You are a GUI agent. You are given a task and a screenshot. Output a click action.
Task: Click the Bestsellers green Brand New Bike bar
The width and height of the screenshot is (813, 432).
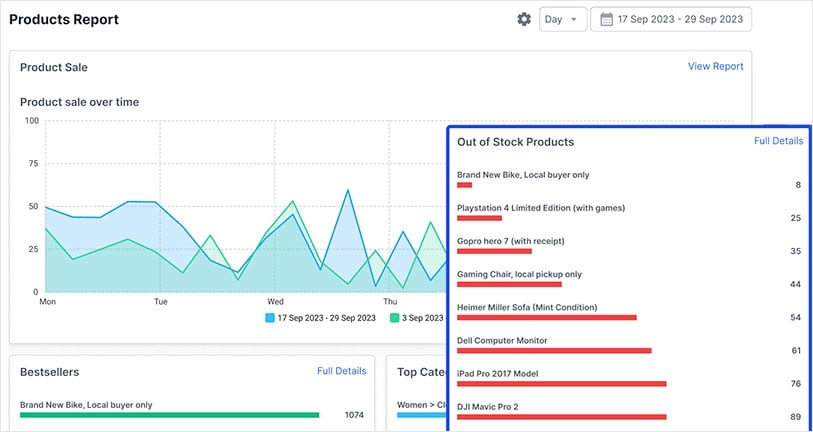point(169,414)
